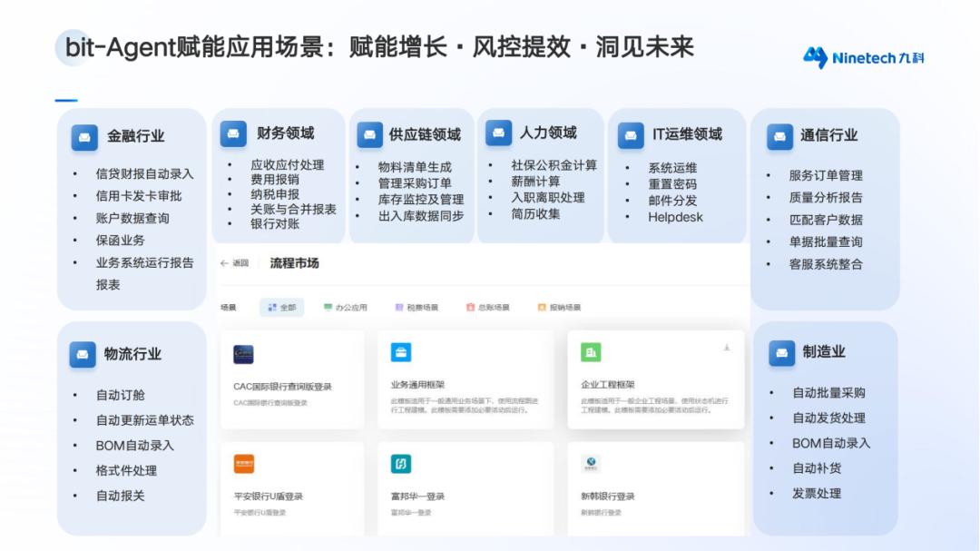The width and height of the screenshot is (980, 551).
Task: Click the Helpdesk bullet
Action: 675,217
